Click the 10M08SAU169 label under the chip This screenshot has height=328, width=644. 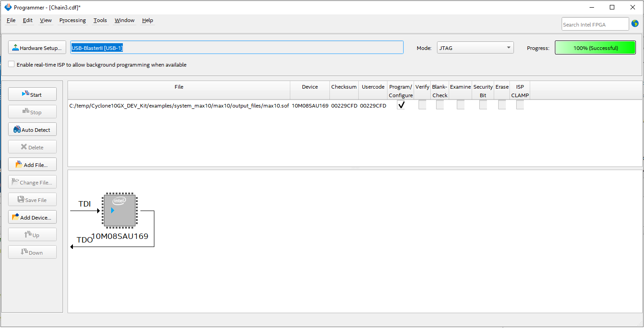(x=120, y=236)
